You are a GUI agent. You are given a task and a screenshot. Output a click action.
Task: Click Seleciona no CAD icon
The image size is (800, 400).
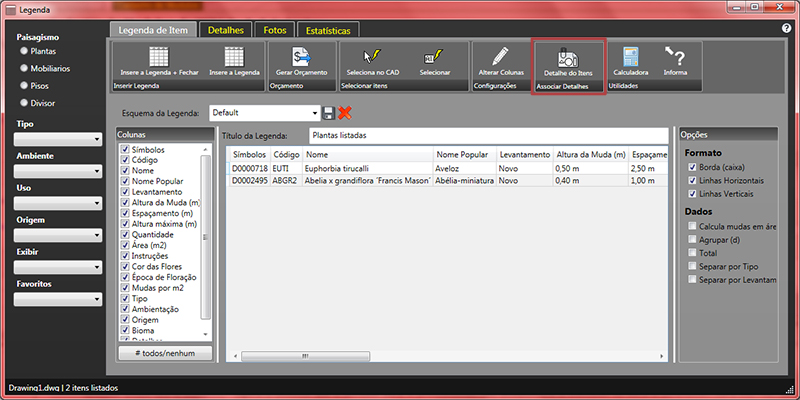point(372,57)
